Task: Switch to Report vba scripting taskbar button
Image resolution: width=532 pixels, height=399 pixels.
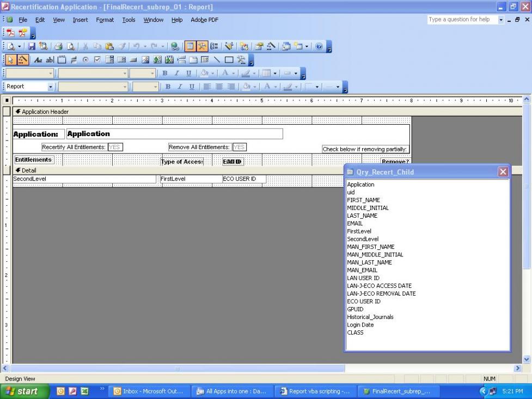Action: tap(315, 391)
